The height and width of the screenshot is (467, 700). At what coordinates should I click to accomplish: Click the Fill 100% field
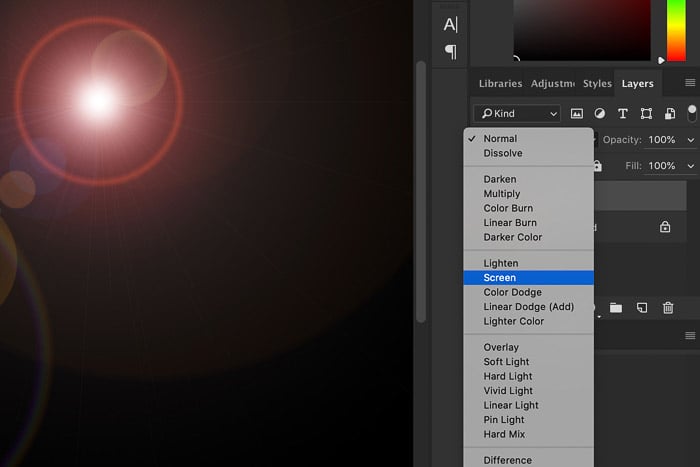click(x=662, y=166)
